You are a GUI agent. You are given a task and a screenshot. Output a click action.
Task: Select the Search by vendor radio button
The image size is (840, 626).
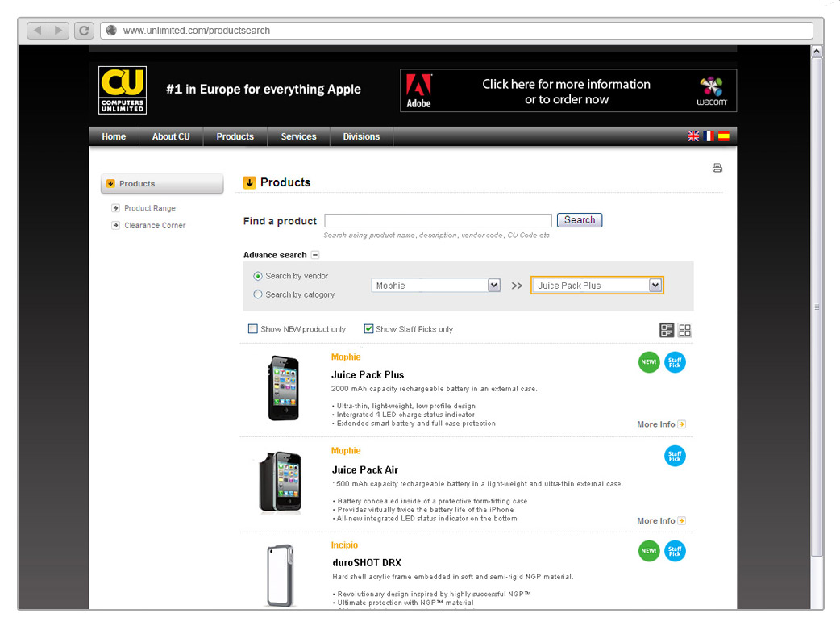(x=258, y=276)
